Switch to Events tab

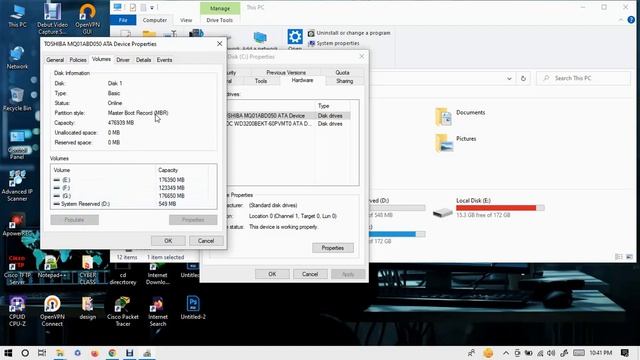coord(164,60)
